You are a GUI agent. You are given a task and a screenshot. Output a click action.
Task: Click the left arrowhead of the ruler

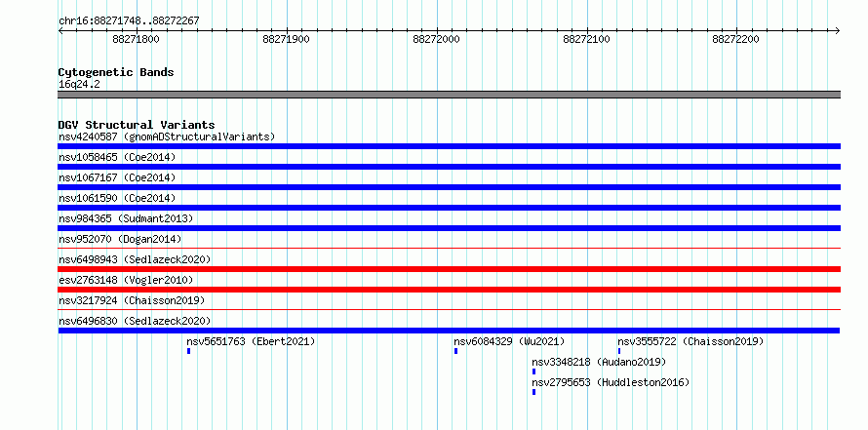coord(60,30)
